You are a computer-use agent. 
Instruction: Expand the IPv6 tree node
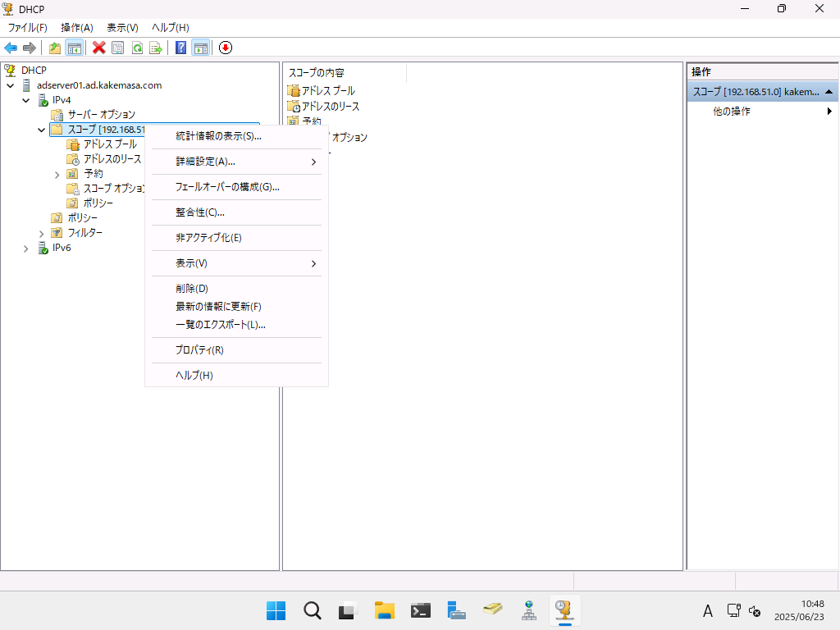pos(25,248)
